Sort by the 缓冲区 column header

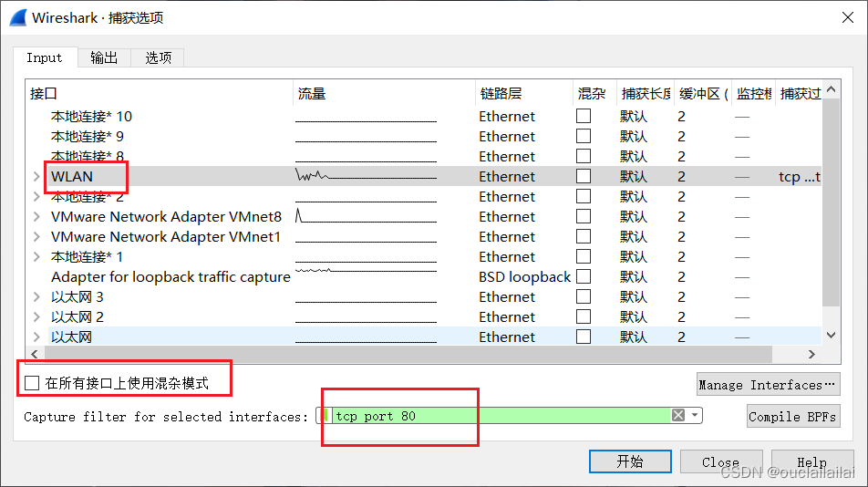pos(703,94)
